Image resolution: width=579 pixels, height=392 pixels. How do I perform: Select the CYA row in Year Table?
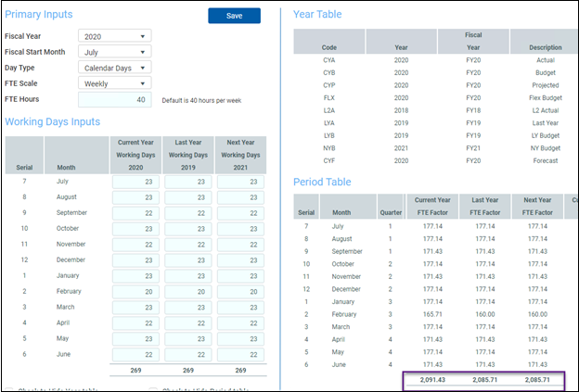coord(329,59)
